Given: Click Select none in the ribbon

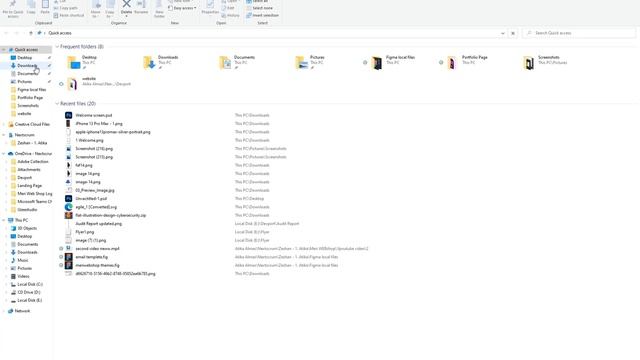Looking at the screenshot, I should (x=260, y=8).
